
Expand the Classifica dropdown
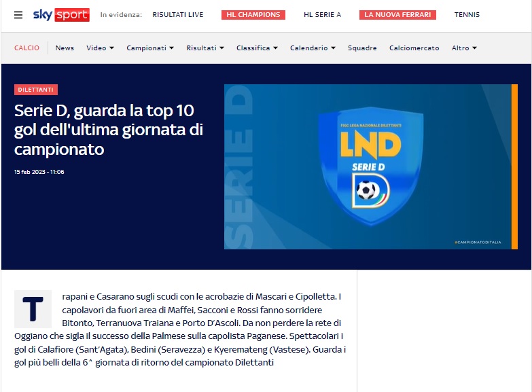pyautogui.click(x=257, y=48)
